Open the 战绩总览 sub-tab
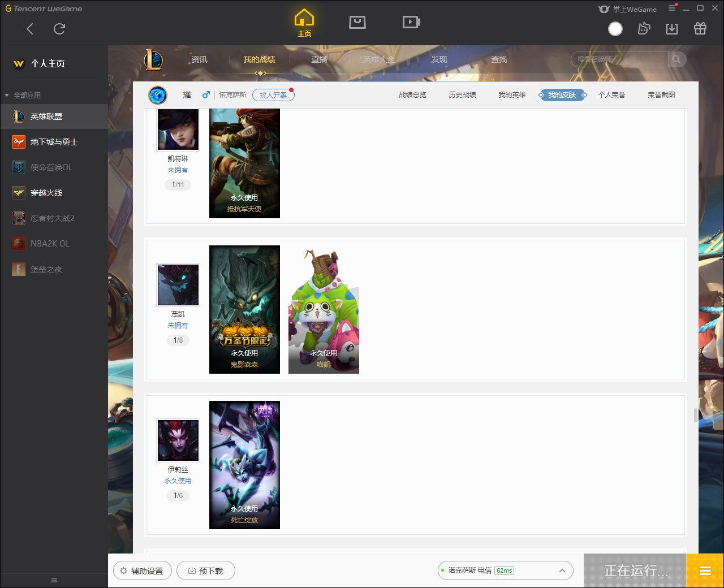This screenshot has height=588, width=724. tap(412, 95)
